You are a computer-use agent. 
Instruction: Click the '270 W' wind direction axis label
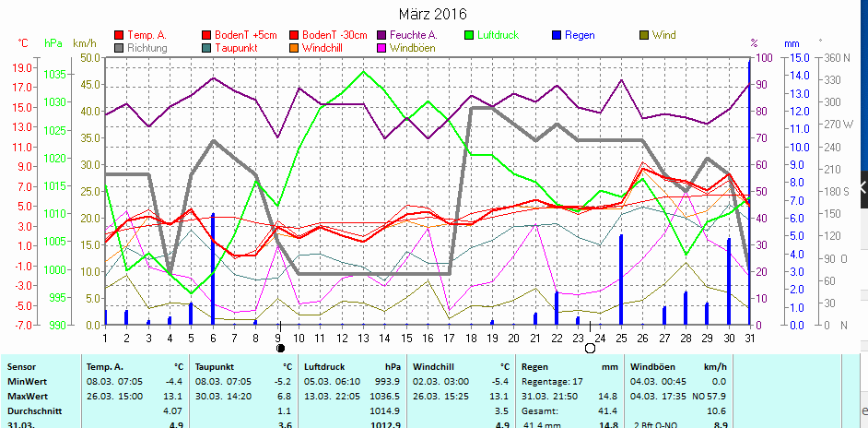(839, 125)
